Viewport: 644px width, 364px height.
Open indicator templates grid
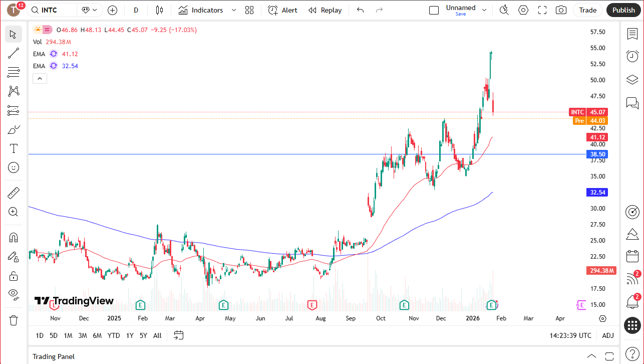(249, 10)
